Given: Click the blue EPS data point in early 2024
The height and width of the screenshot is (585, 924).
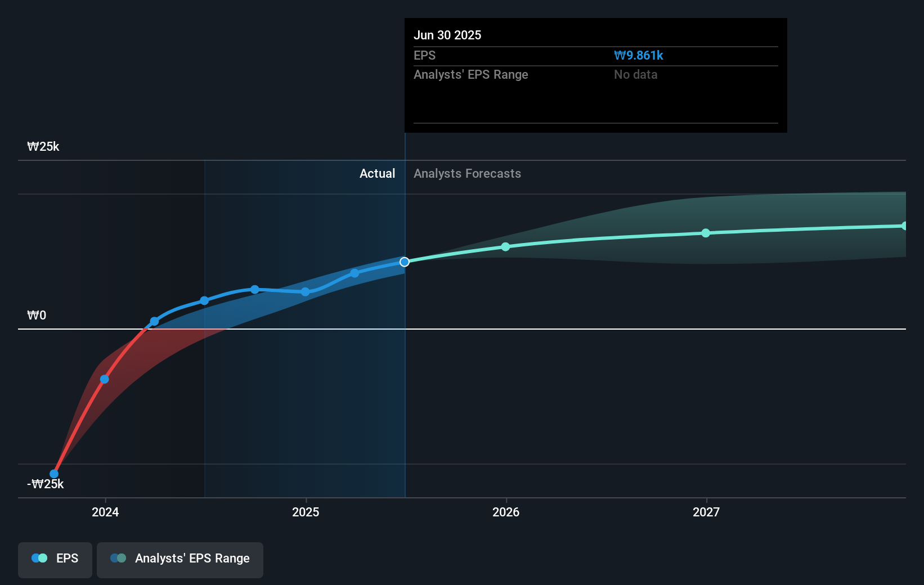Looking at the screenshot, I should [104, 379].
